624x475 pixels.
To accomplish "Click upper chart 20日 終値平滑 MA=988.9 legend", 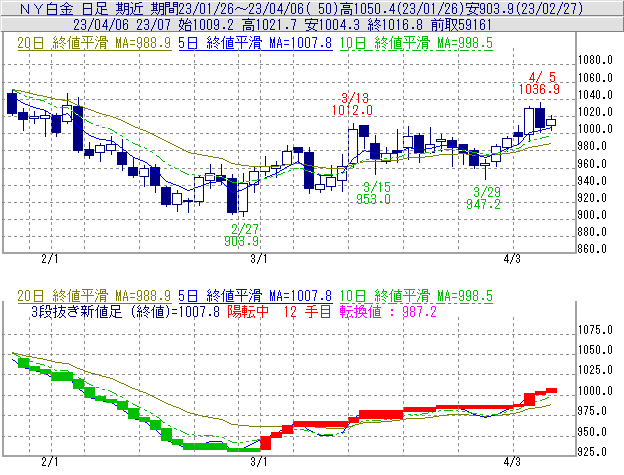I will coord(94,43).
